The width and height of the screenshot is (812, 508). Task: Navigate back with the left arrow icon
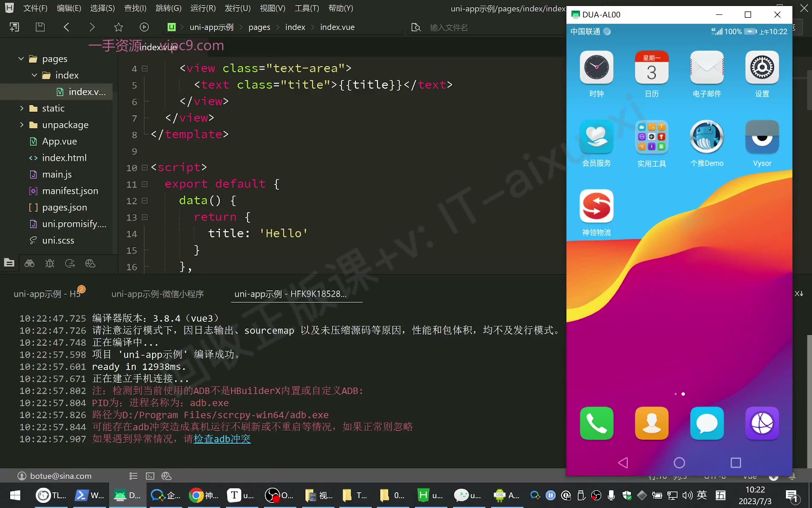66,27
